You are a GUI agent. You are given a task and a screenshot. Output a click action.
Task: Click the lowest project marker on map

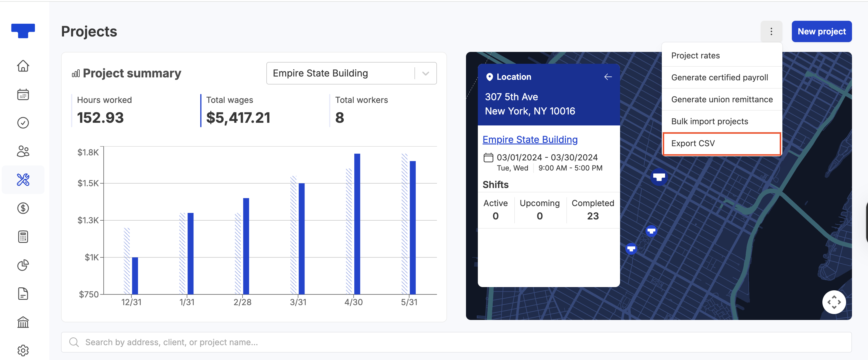point(631,249)
